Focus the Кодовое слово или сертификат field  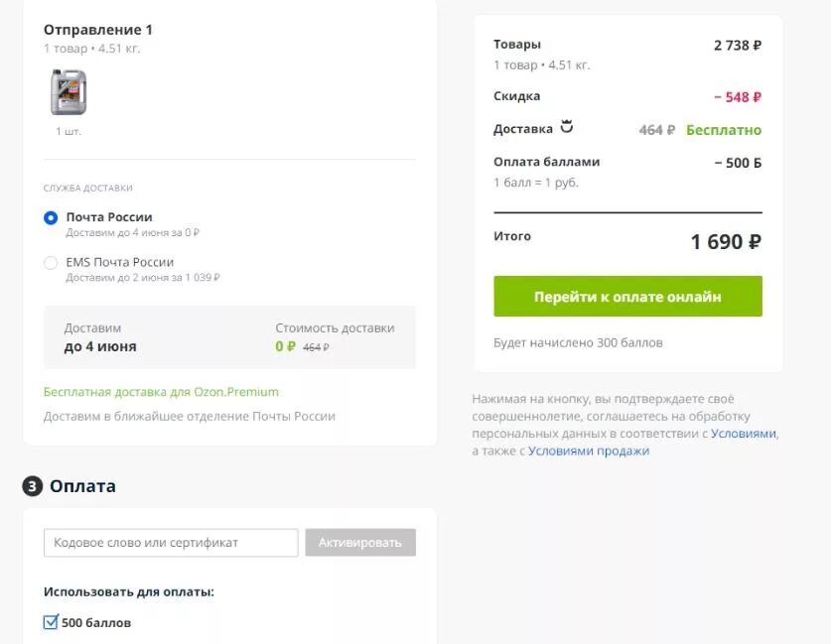pos(171,543)
